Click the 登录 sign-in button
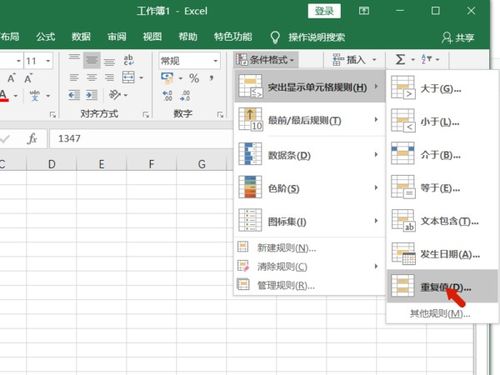 click(324, 11)
